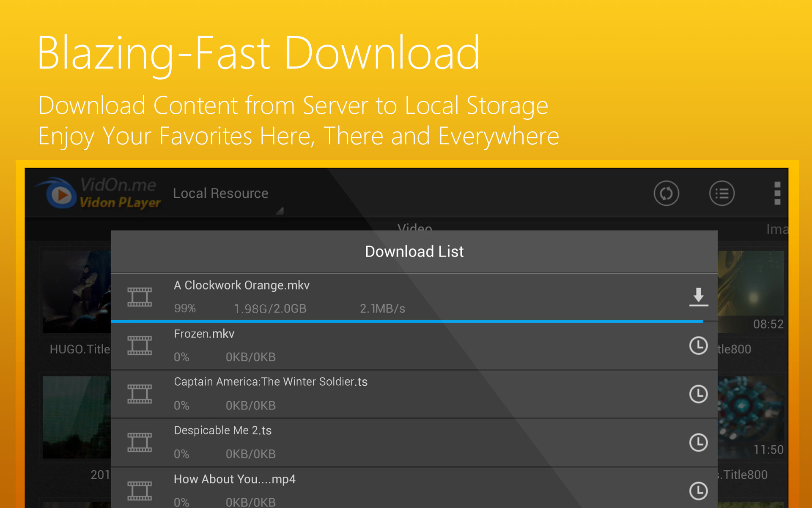812x508 pixels.
Task: Click the clock icon for How About You....mp4
Action: coord(698,491)
